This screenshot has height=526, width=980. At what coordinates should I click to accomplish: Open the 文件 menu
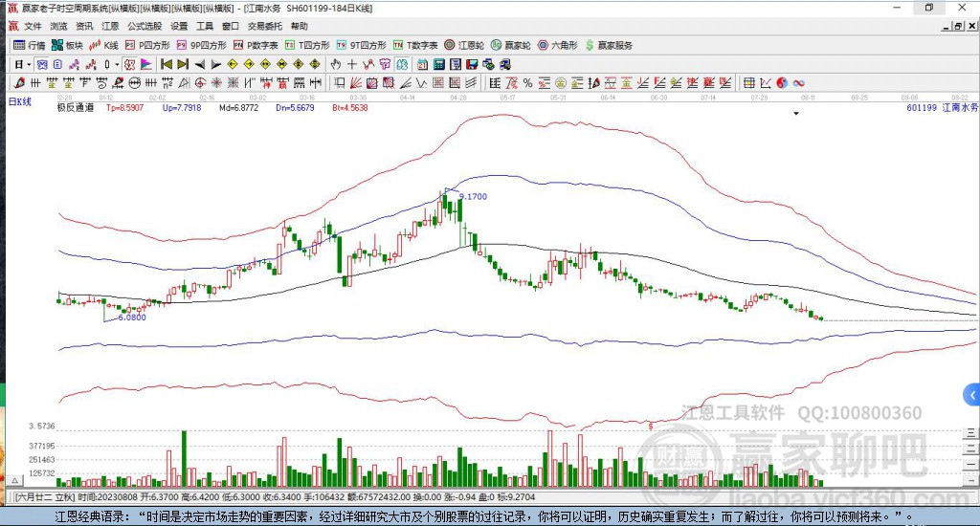(33, 26)
